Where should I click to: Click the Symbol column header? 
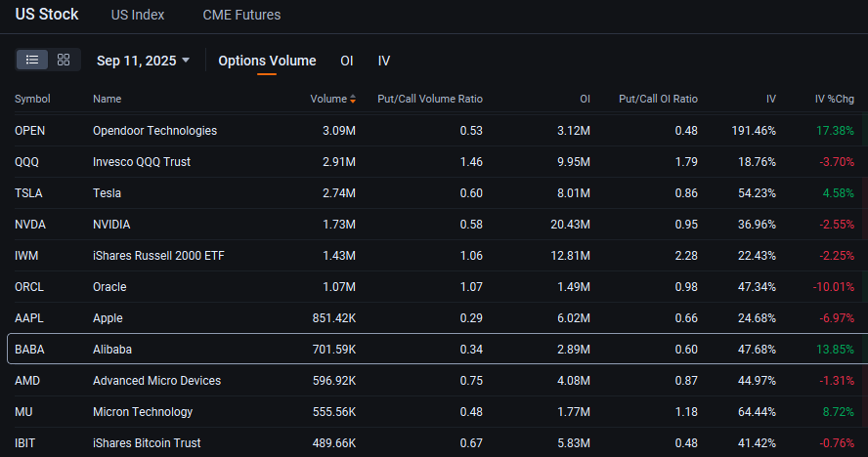(32, 99)
